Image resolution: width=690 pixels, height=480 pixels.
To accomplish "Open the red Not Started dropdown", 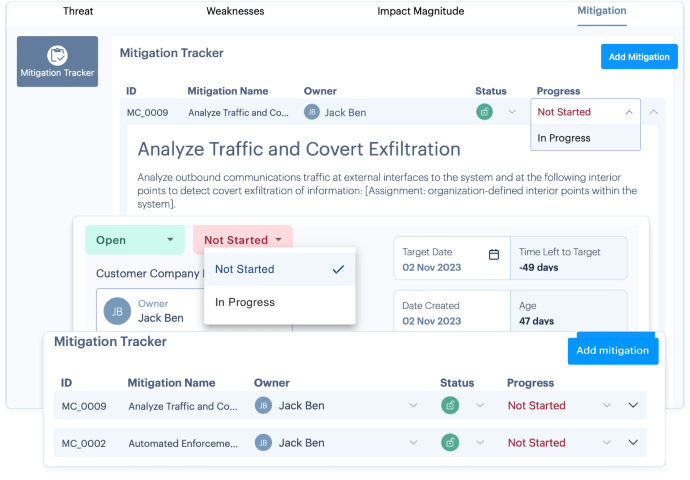I will point(242,240).
